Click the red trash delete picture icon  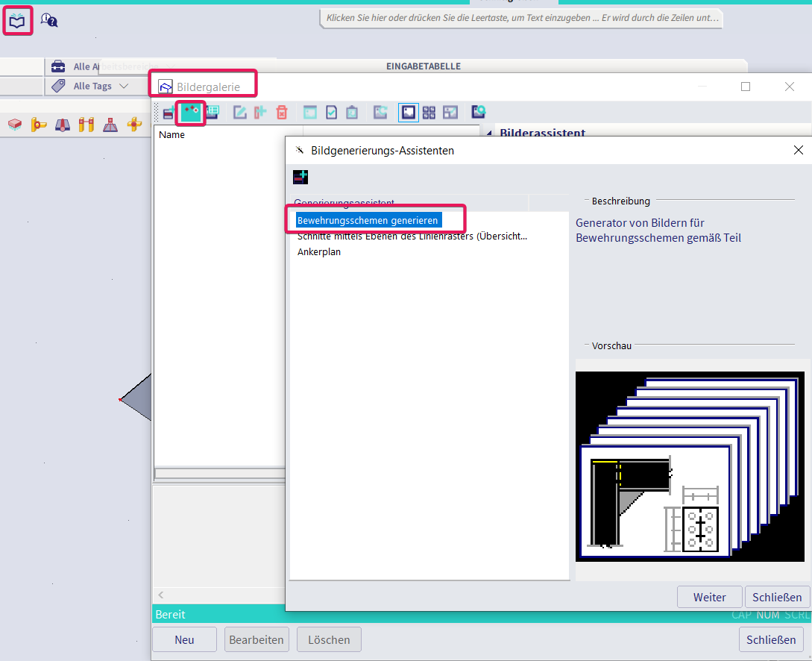point(281,113)
